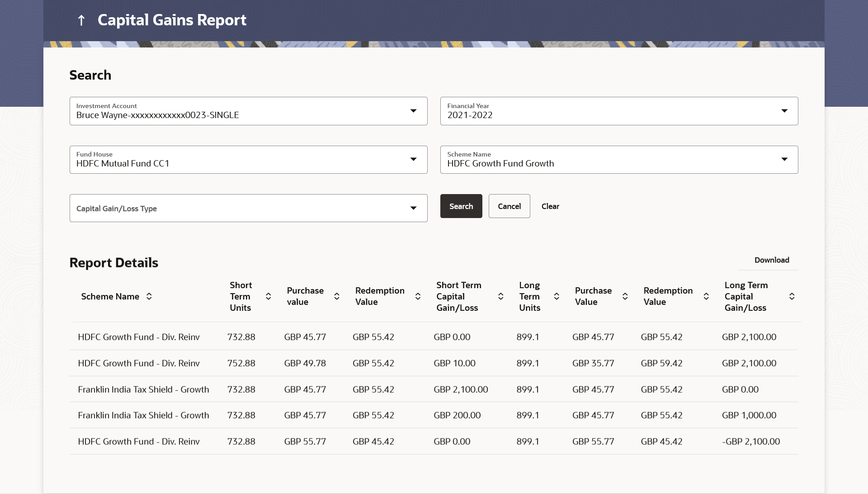Click the back arrow beside Capital Gains Report
Viewport: 868px width, 494px height.
81,20
